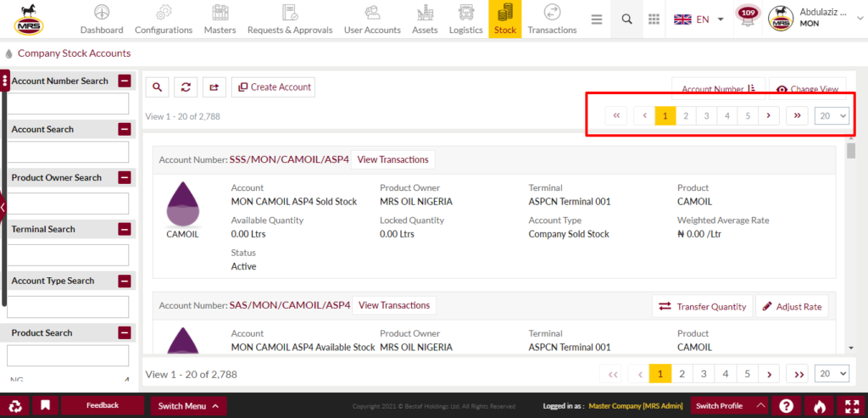Viewport: 868px width, 418px height.
Task: Click the Account Search input field
Action: [68, 152]
